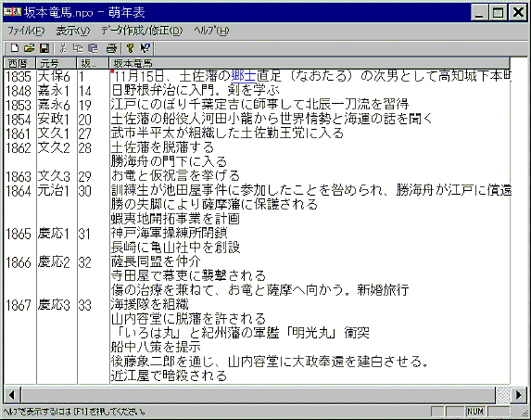The width and height of the screenshot is (531, 420).
Task: Click the About question mark icon
Action: pyautogui.click(x=130, y=48)
